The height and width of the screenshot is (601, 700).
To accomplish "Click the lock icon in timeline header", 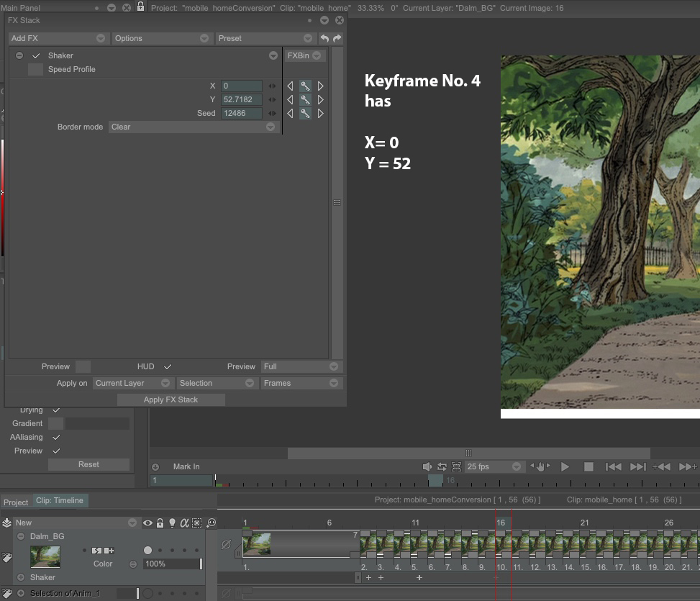I will coord(160,523).
